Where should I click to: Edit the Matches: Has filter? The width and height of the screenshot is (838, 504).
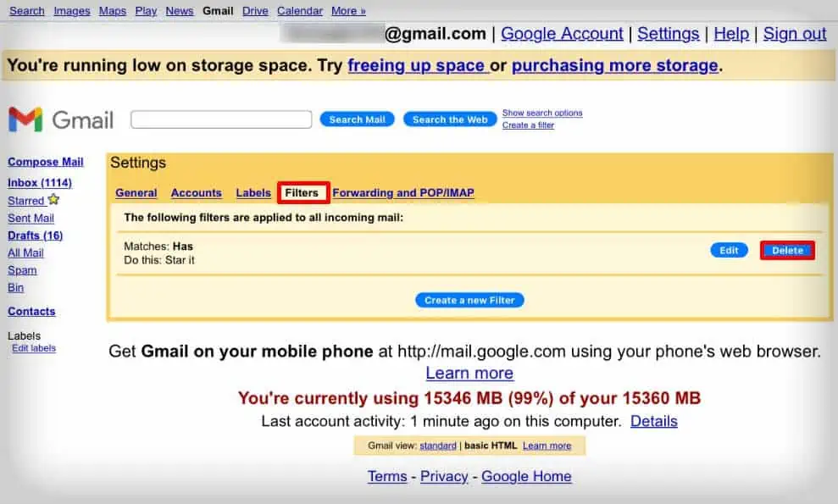(729, 250)
